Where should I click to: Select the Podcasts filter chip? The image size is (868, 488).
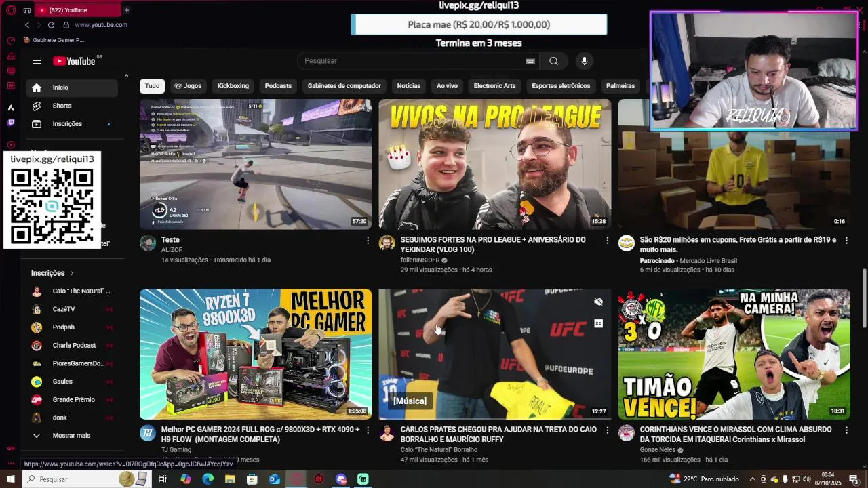(278, 86)
